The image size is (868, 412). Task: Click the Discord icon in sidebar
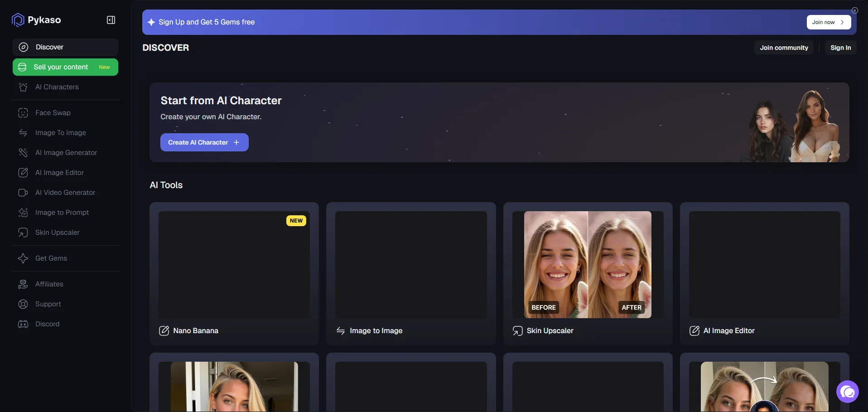pos(23,324)
